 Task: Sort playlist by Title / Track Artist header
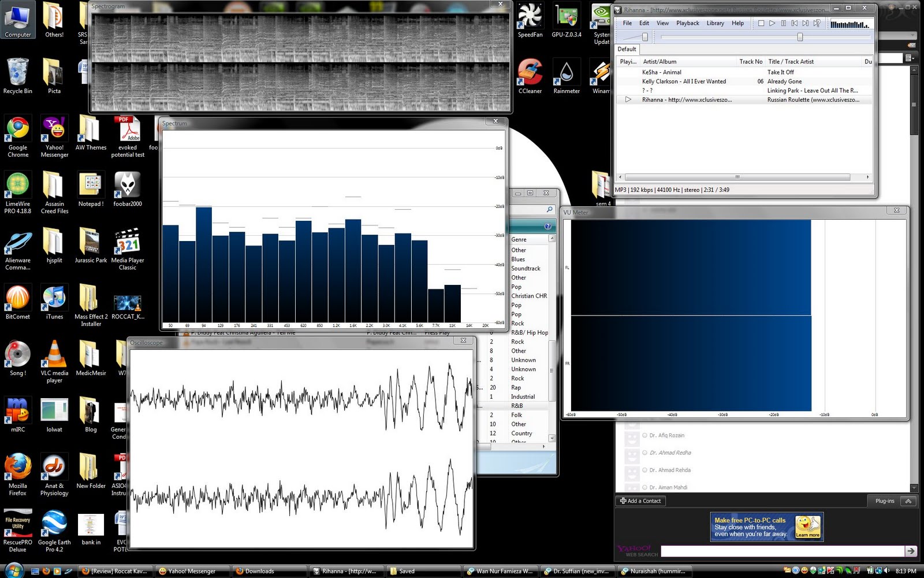813,61
